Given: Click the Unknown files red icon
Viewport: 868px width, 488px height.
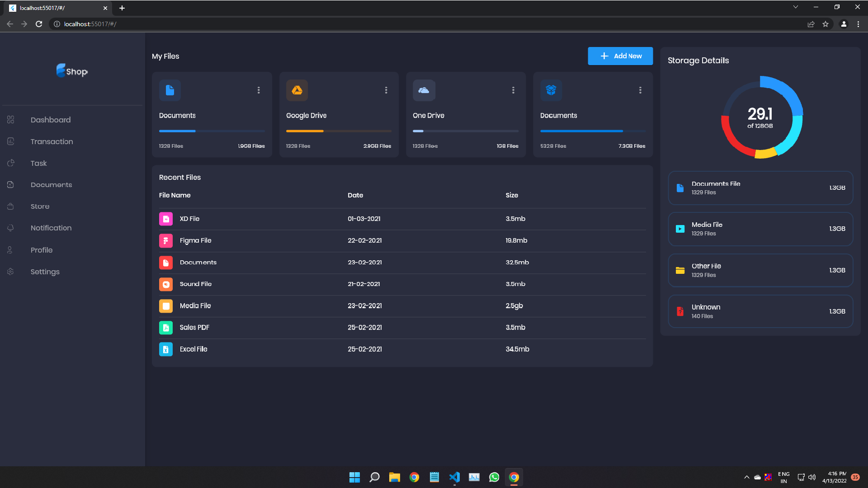Looking at the screenshot, I should pyautogui.click(x=680, y=311).
